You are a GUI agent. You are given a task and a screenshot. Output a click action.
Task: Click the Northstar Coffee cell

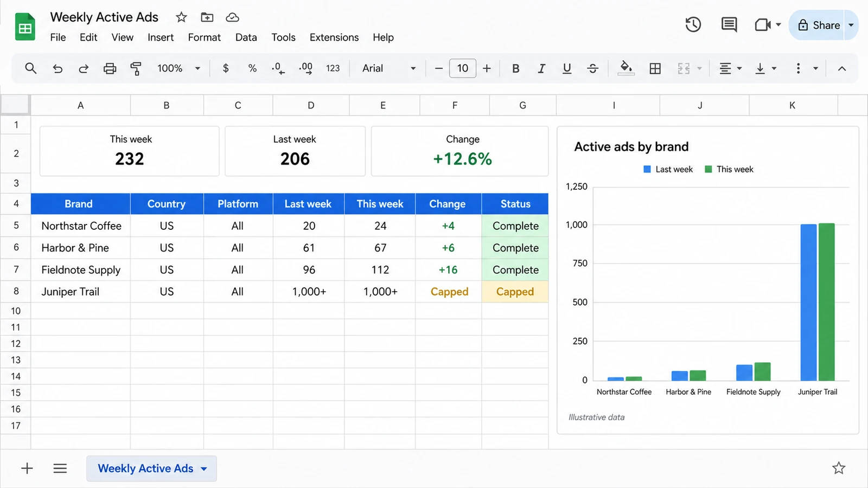pos(81,226)
